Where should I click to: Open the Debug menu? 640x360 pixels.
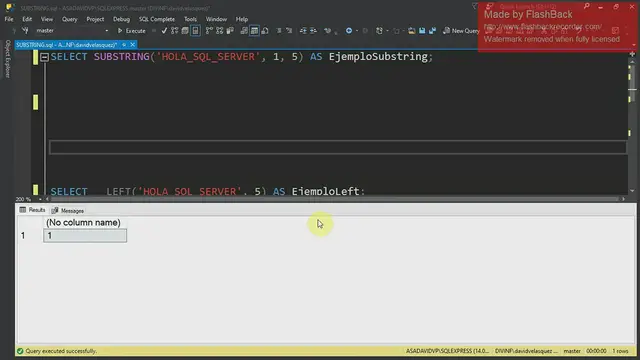click(121, 19)
